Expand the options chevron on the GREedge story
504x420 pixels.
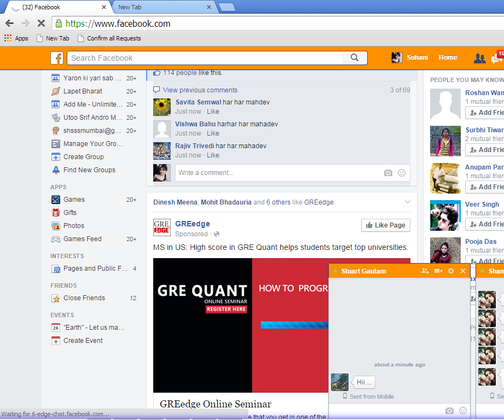click(x=407, y=202)
